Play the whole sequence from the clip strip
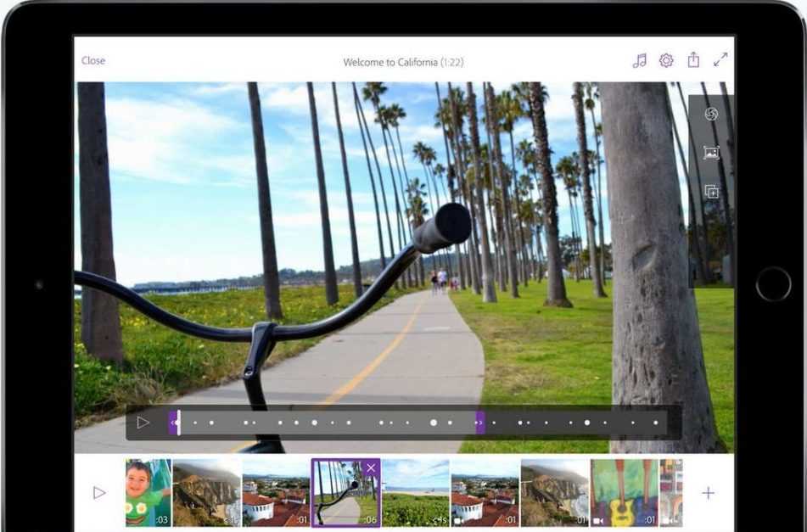This screenshot has width=807, height=532. point(99,493)
